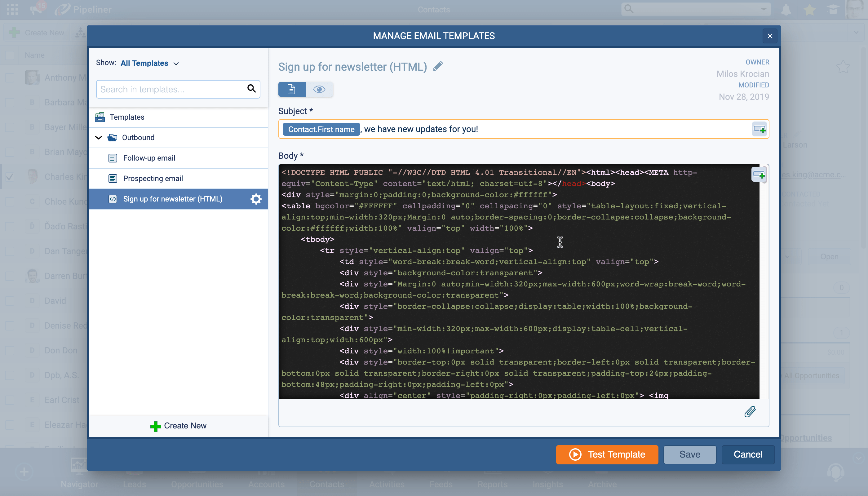Click the pencil icon to rename template

(438, 66)
